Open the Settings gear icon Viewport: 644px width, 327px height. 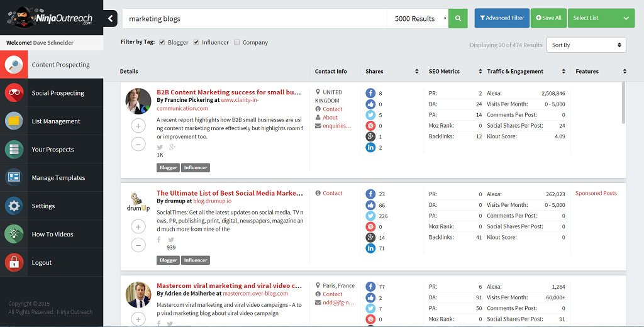click(14, 206)
